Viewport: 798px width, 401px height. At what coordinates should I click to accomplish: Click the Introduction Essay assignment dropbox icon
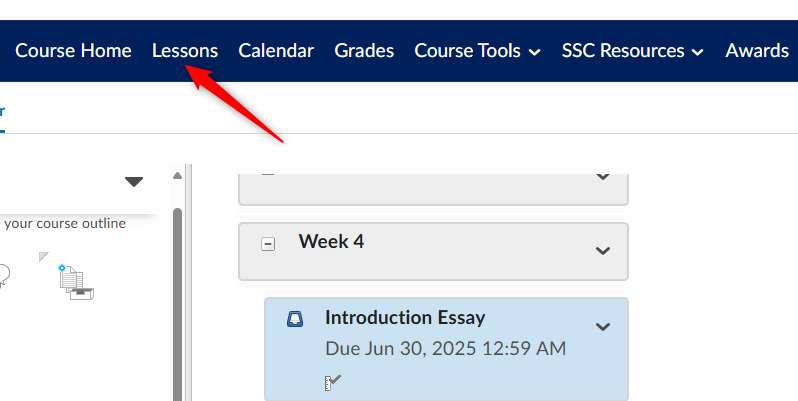[x=295, y=319]
